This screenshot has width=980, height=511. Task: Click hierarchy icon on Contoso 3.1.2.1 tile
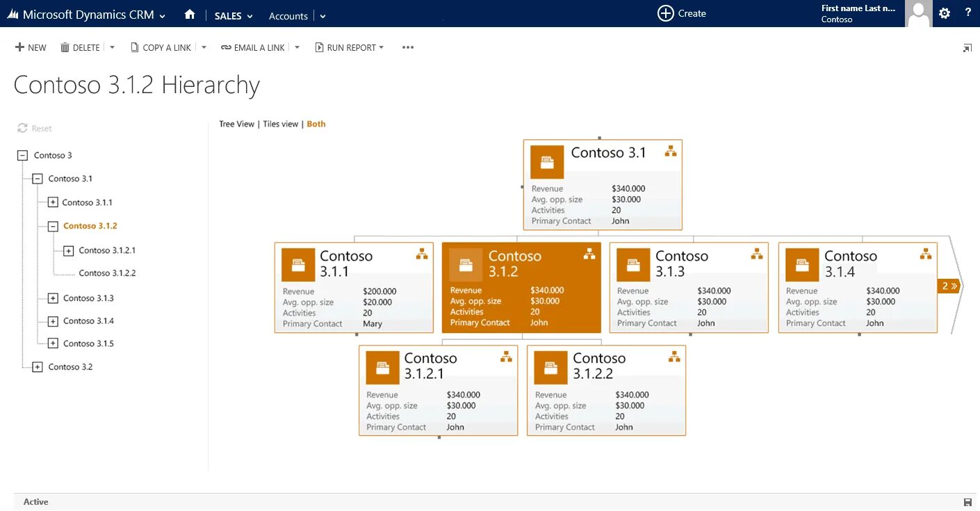(506, 357)
